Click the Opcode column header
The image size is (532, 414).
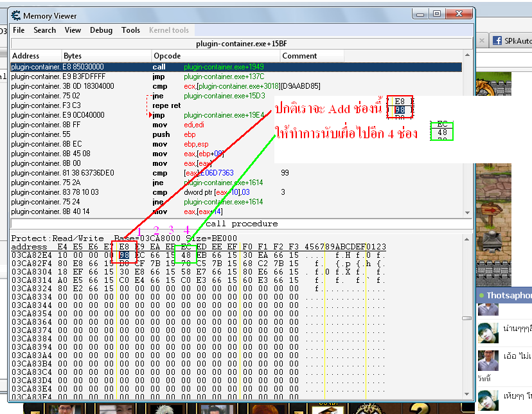pos(216,56)
